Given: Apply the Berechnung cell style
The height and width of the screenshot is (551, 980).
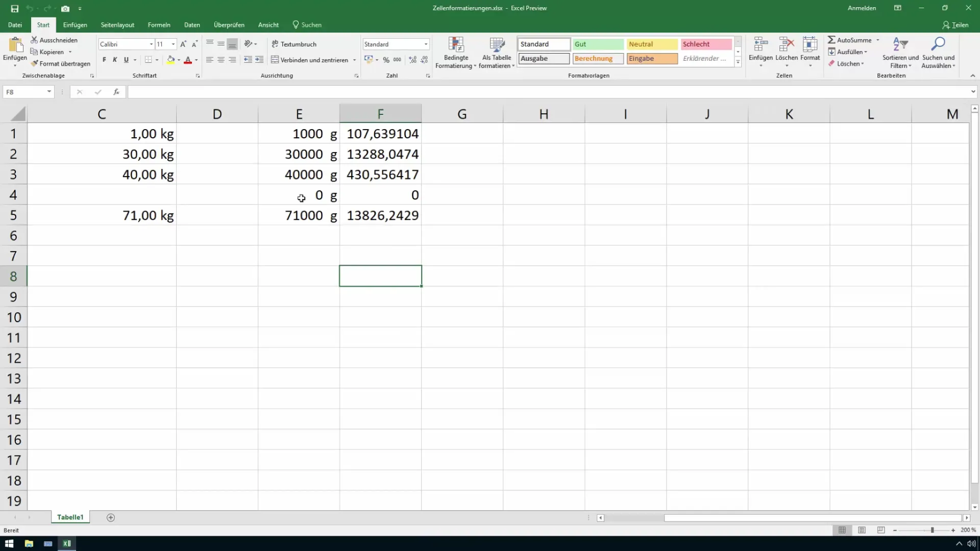Looking at the screenshot, I should (x=598, y=59).
